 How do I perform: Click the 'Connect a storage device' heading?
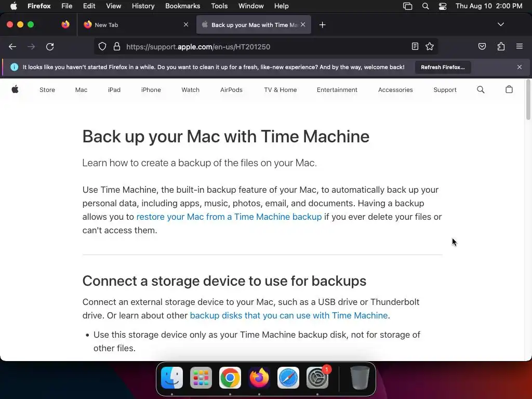pos(224,281)
